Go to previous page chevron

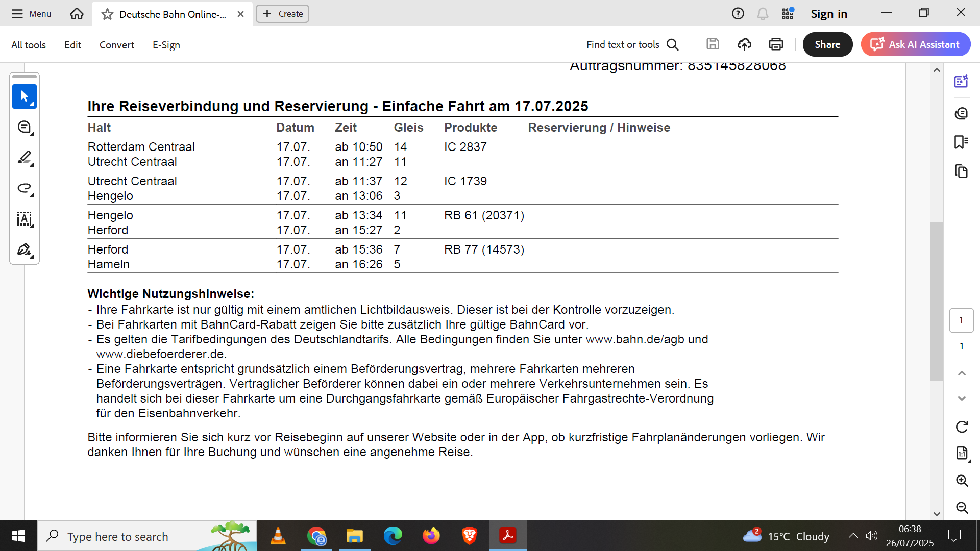[x=962, y=373]
